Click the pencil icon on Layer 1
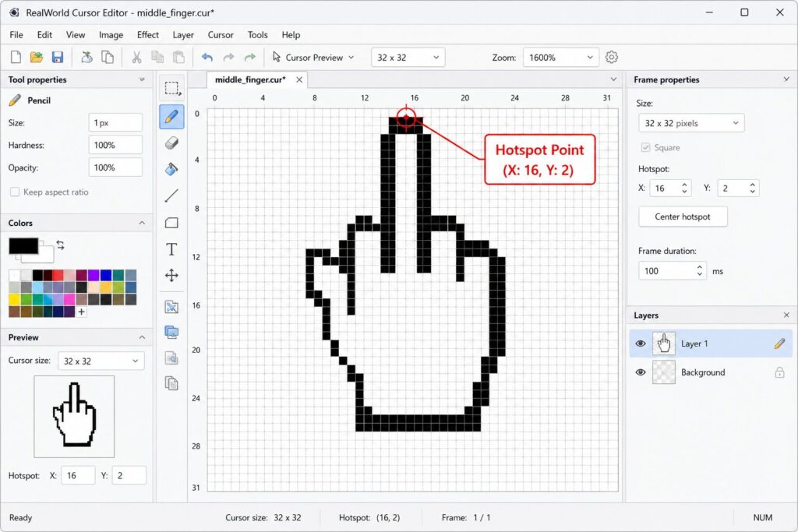The height and width of the screenshot is (532, 798). [779, 344]
